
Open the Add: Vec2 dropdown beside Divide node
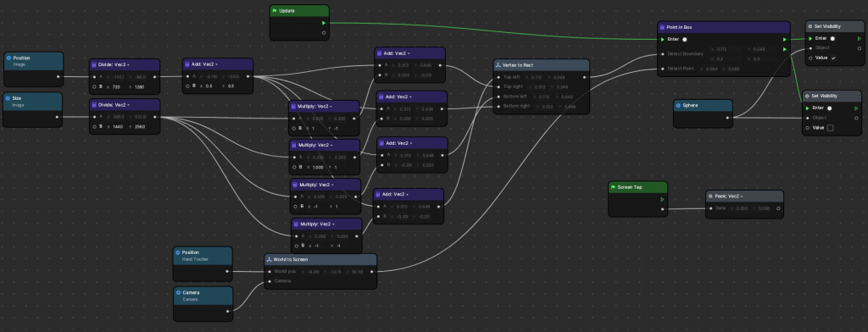coord(216,64)
